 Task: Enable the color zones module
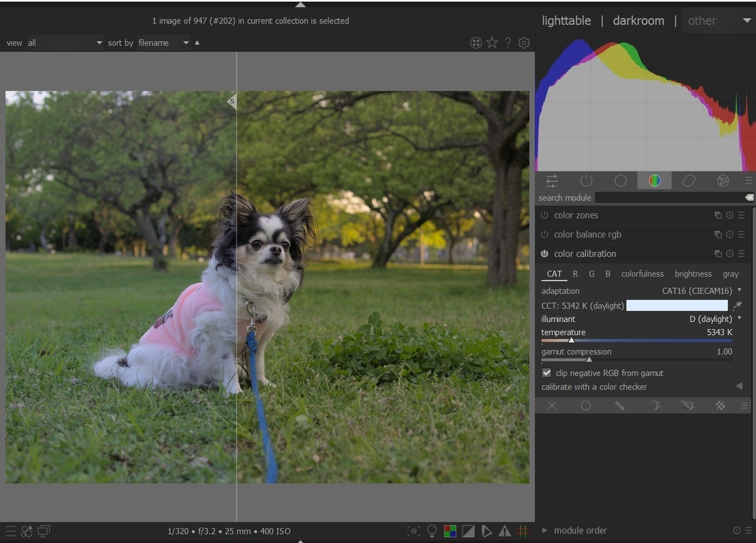tap(544, 215)
